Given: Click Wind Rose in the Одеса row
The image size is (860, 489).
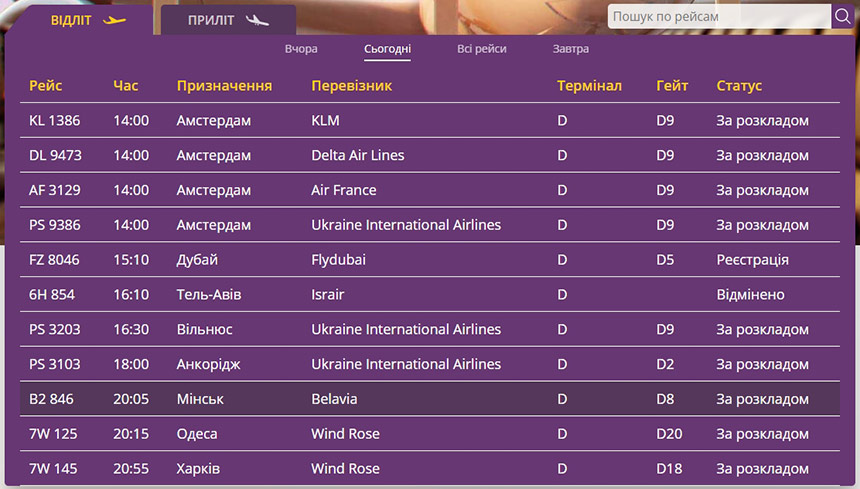Looking at the screenshot, I should (x=345, y=434).
